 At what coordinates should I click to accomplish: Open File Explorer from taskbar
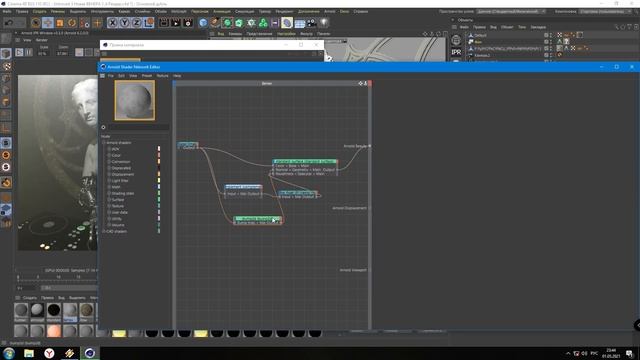click(x=29, y=353)
